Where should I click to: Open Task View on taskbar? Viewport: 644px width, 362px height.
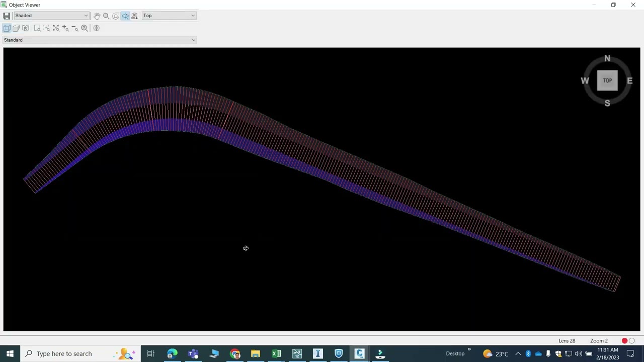[150, 353]
